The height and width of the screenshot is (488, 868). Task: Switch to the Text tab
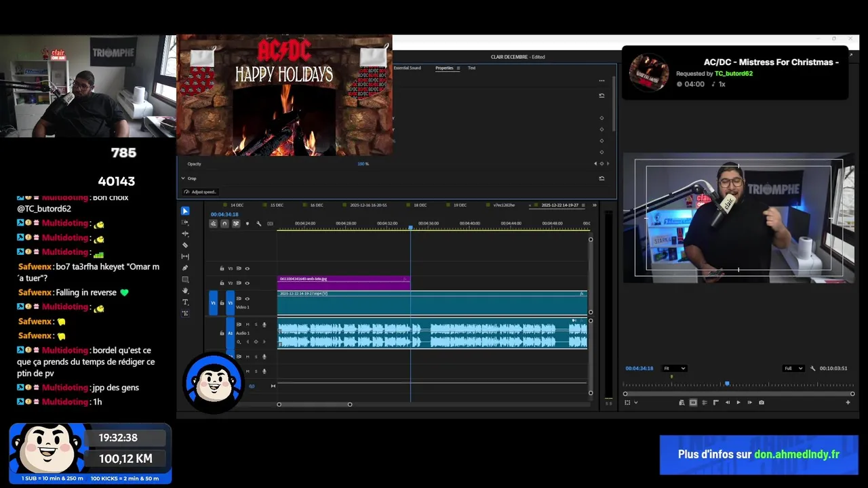tap(471, 68)
